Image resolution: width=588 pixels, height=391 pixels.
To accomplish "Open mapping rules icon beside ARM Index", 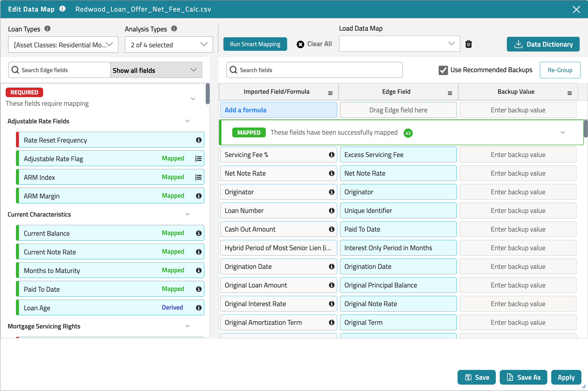I will 198,177.
